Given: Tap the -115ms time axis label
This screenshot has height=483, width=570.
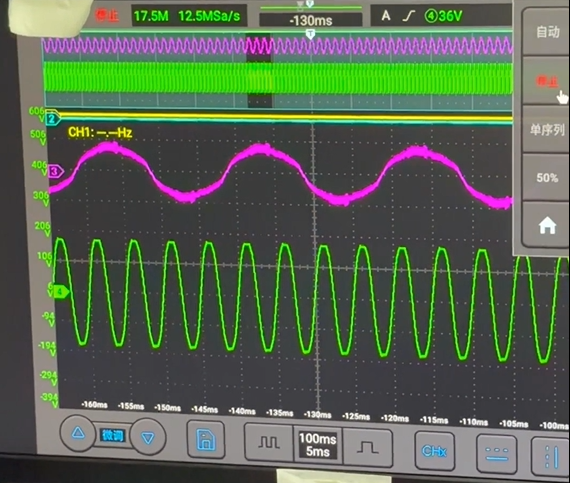Looking at the screenshot, I should tap(434, 420).
